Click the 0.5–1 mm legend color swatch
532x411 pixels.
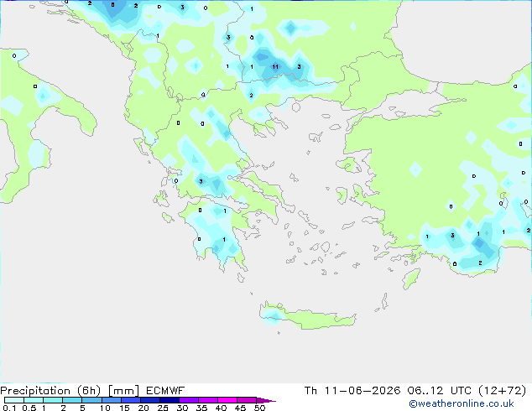[x=34, y=400]
